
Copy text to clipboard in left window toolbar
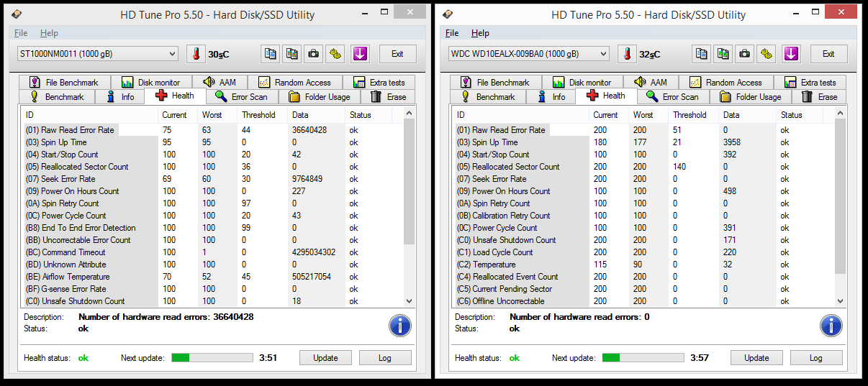coord(271,54)
